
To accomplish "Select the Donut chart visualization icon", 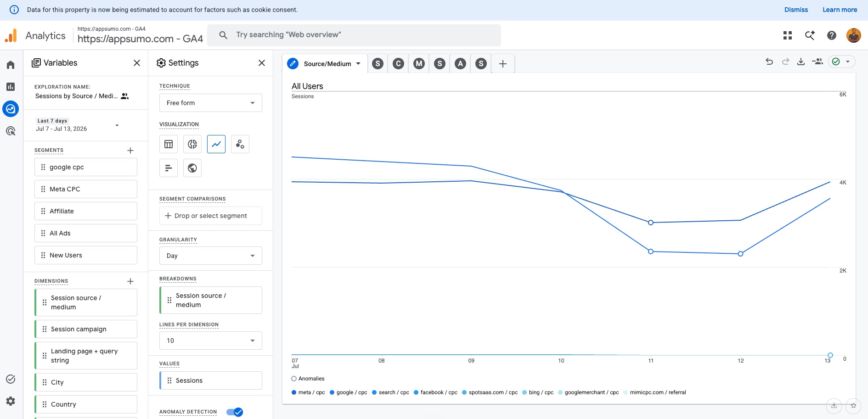I will [192, 144].
